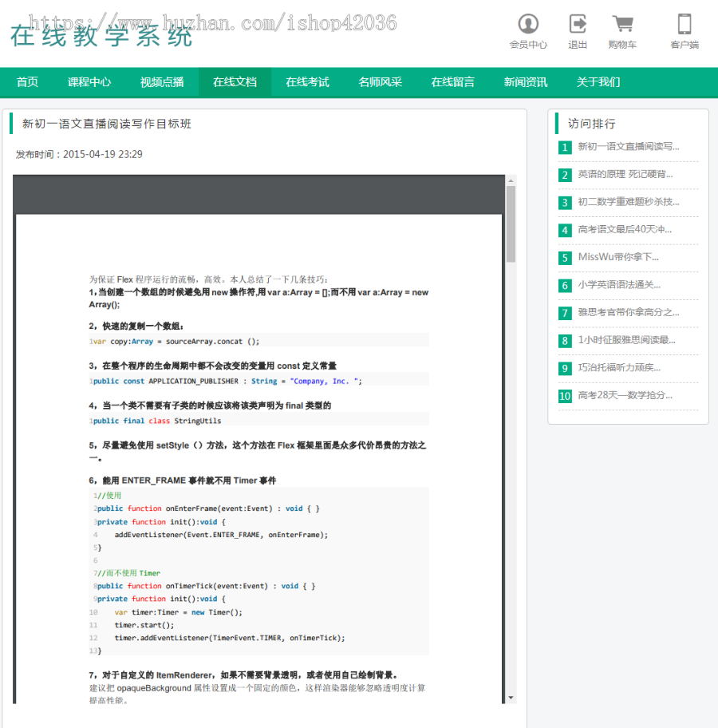Open ranking link MissWu带你拿下...

coord(618,257)
